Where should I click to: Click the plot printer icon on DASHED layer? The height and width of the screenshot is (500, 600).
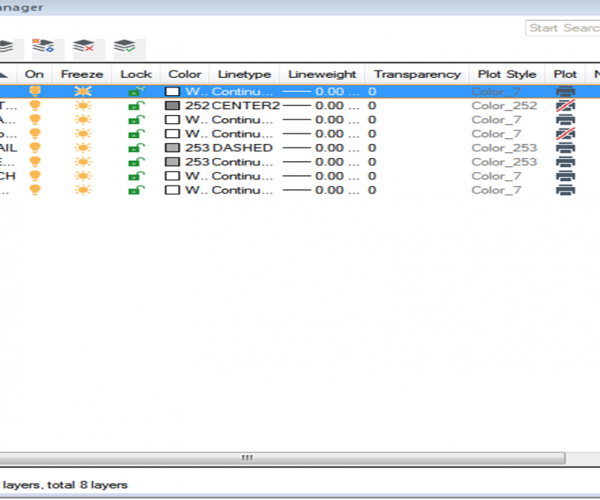[x=565, y=147]
